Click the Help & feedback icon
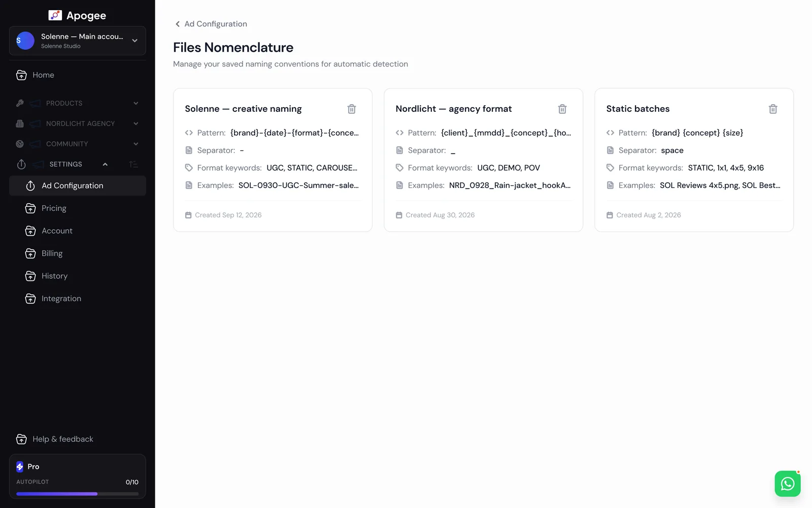 pyautogui.click(x=21, y=439)
